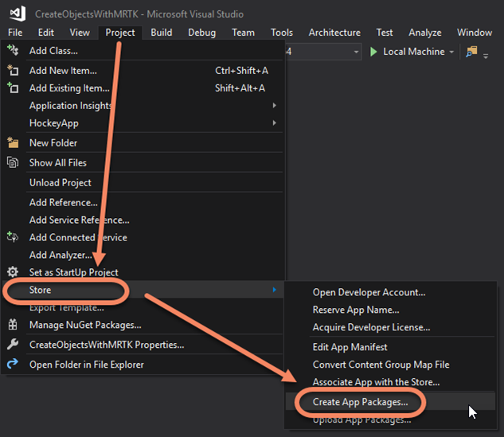Open the Analyze menu
Image resolution: width=504 pixels, height=437 pixels.
pyautogui.click(x=425, y=33)
